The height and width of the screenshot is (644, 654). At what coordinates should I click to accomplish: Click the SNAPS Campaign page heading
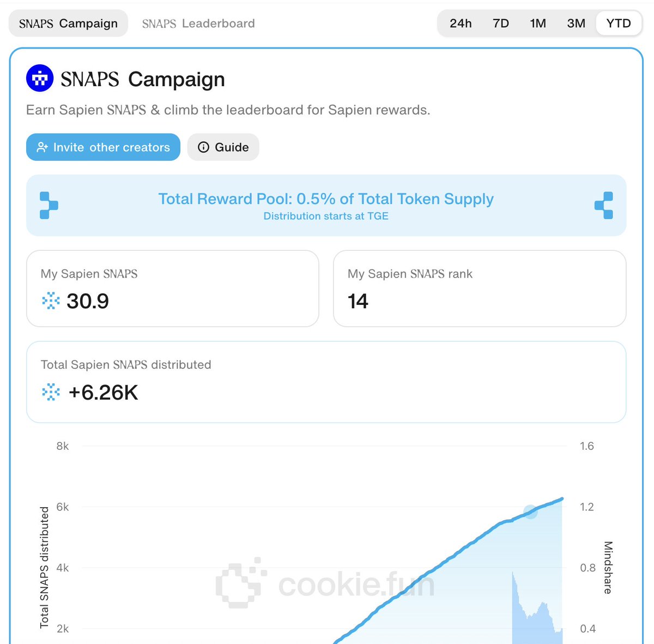[143, 79]
